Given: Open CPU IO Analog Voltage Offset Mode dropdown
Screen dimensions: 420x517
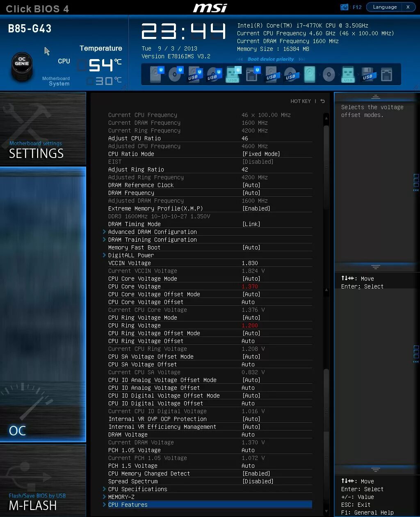Looking at the screenshot, I should 251,380.
